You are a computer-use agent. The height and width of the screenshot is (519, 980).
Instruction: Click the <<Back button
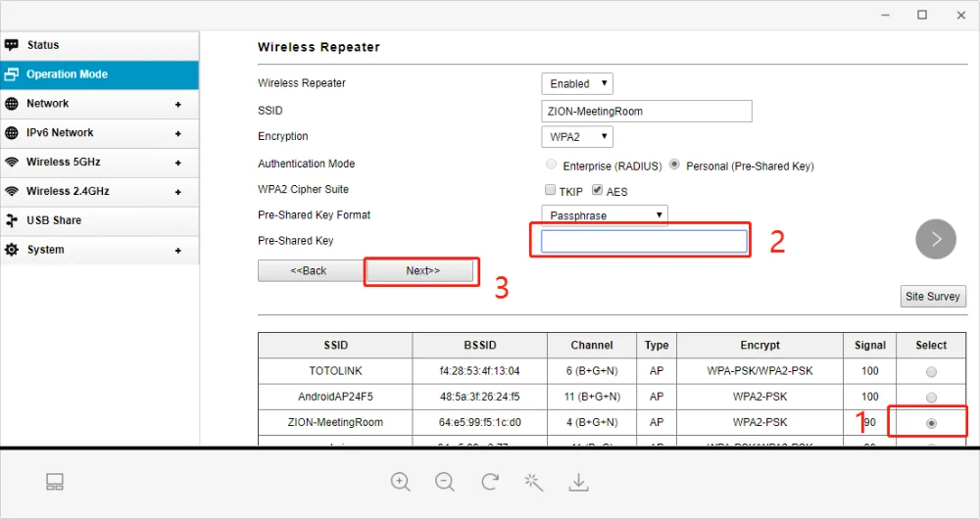[312, 270]
